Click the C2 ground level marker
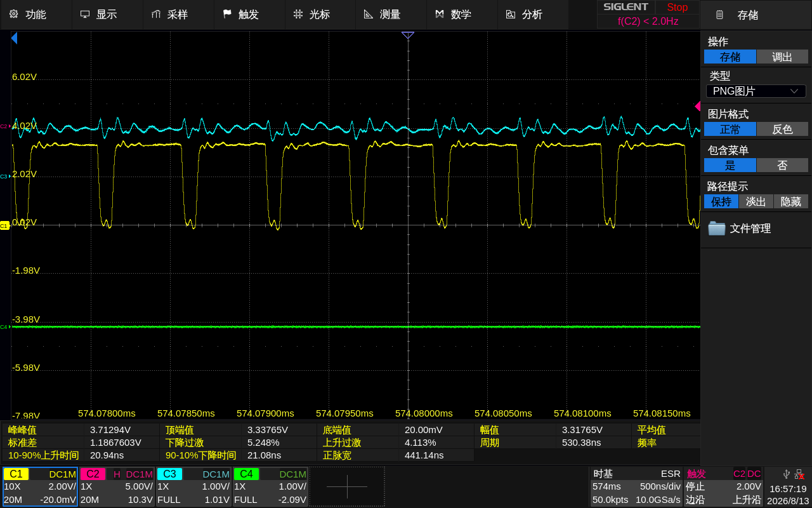This screenshot has width=812, height=508. [4, 126]
